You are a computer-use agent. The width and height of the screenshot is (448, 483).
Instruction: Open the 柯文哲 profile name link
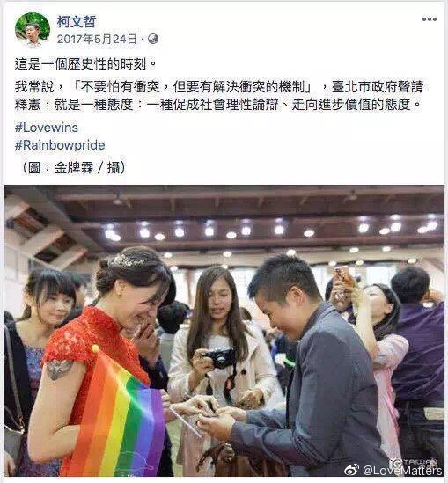pos(77,22)
